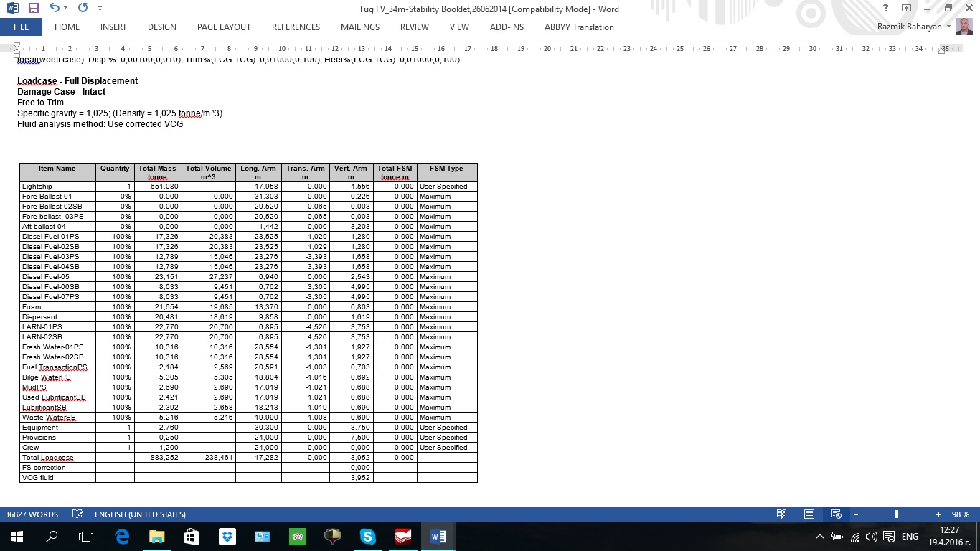Click the Undo arrow icon
The width and height of the screenshot is (980, 551).
[55, 9]
